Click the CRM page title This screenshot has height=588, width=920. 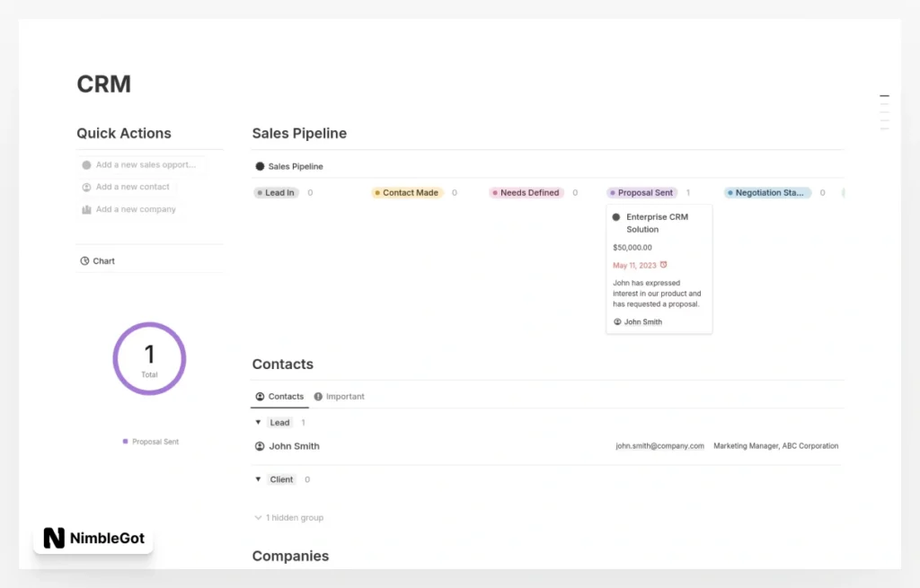coord(104,83)
